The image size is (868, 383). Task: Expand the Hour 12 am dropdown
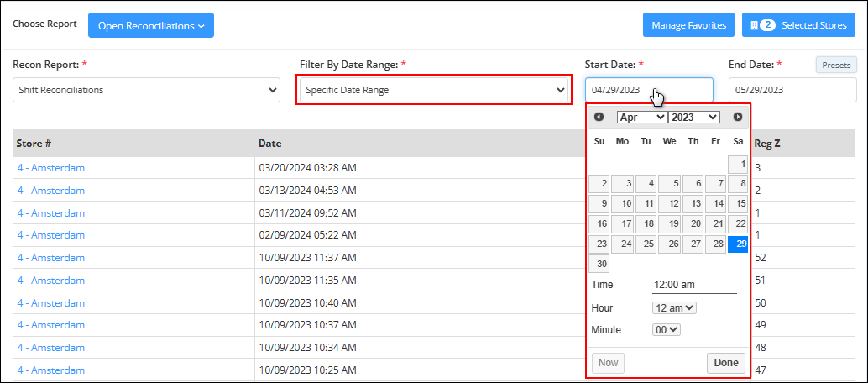[674, 307]
